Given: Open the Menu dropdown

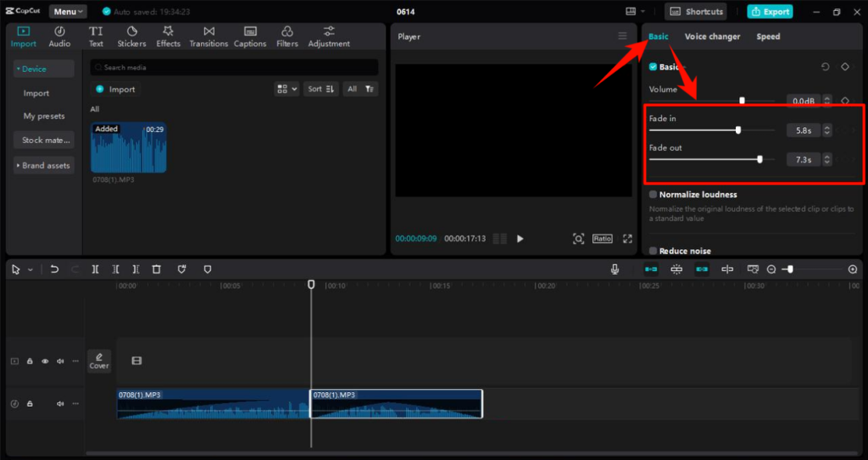Looking at the screenshot, I should click(x=68, y=12).
